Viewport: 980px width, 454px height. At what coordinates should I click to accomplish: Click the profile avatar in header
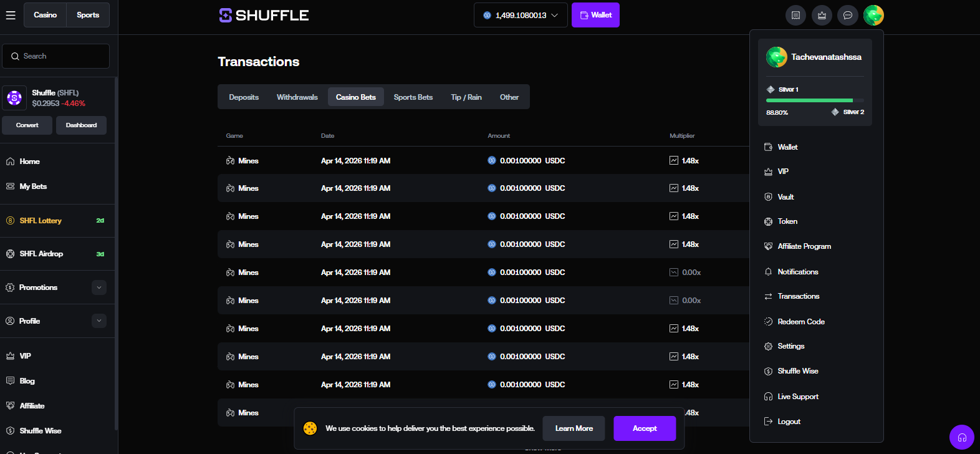coord(873,15)
